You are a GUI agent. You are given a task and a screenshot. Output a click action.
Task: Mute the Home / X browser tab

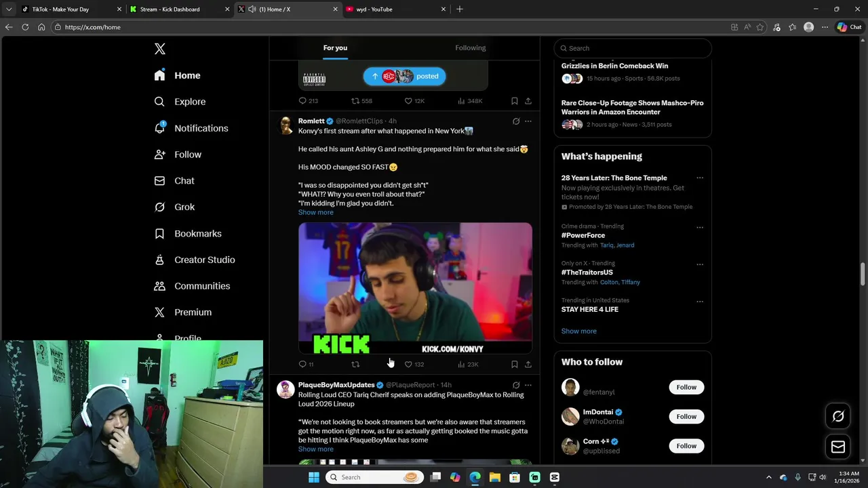[252, 9]
